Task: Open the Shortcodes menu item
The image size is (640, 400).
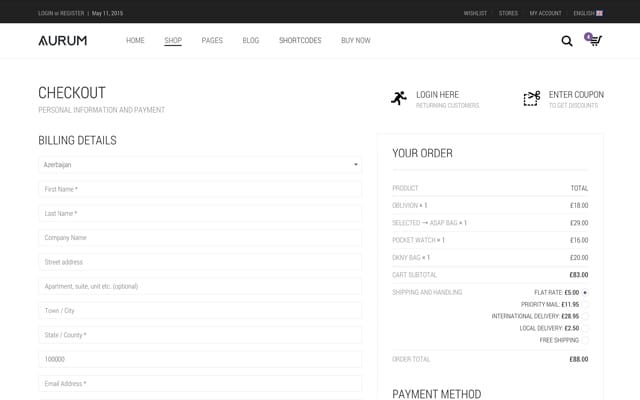Action: coord(300,40)
